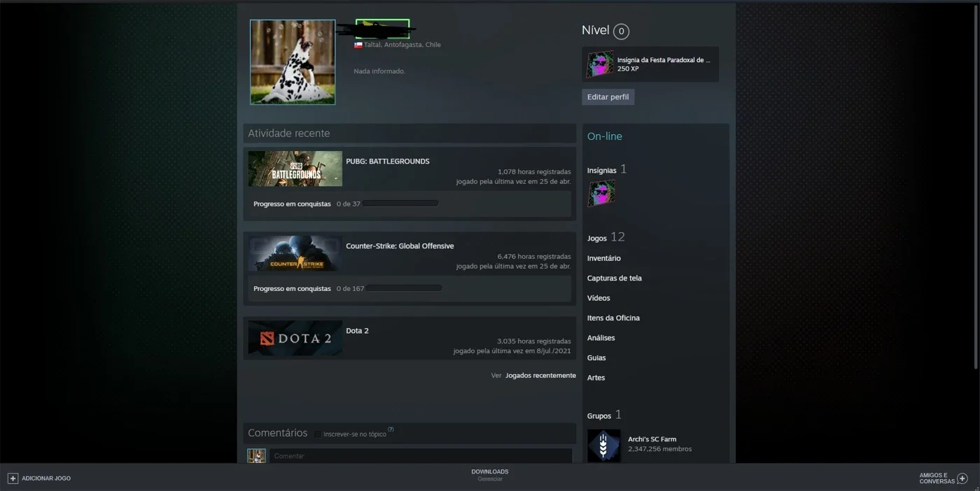Click the Adicionar Jogo plus icon
The image size is (980, 491).
[x=13, y=478]
